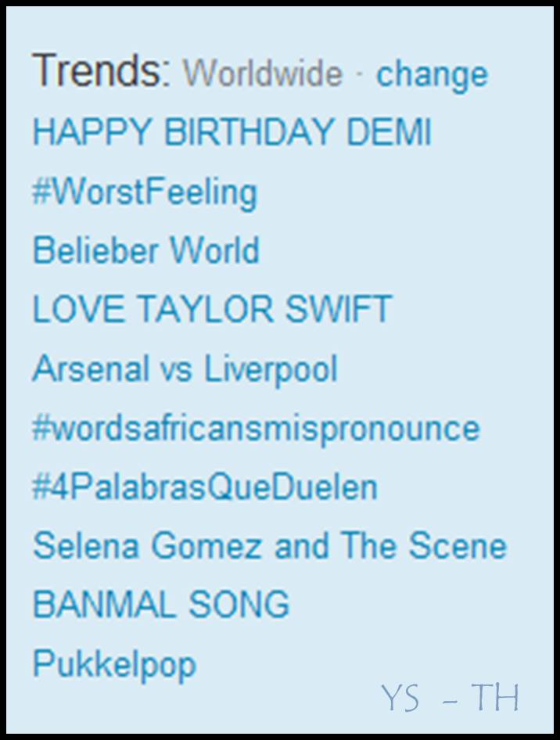560x740 pixels.
Task: Open the topmost trending topic
Action: (x=232, y=133)
